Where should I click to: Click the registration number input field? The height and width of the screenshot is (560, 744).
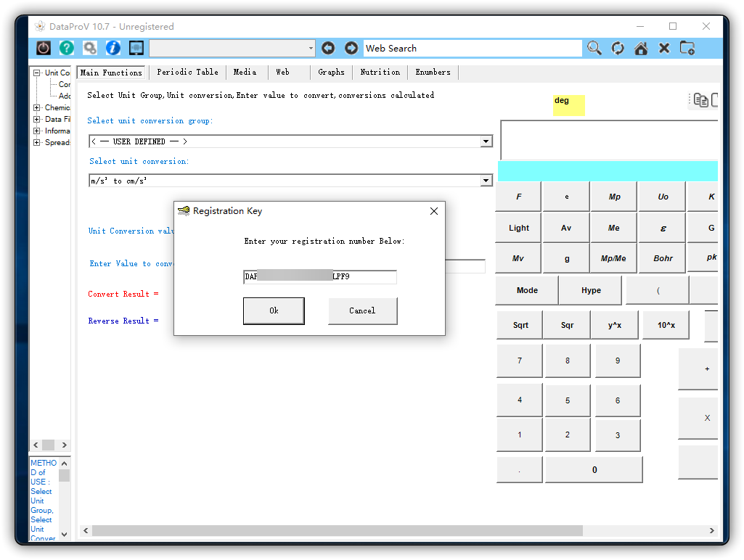319,276
